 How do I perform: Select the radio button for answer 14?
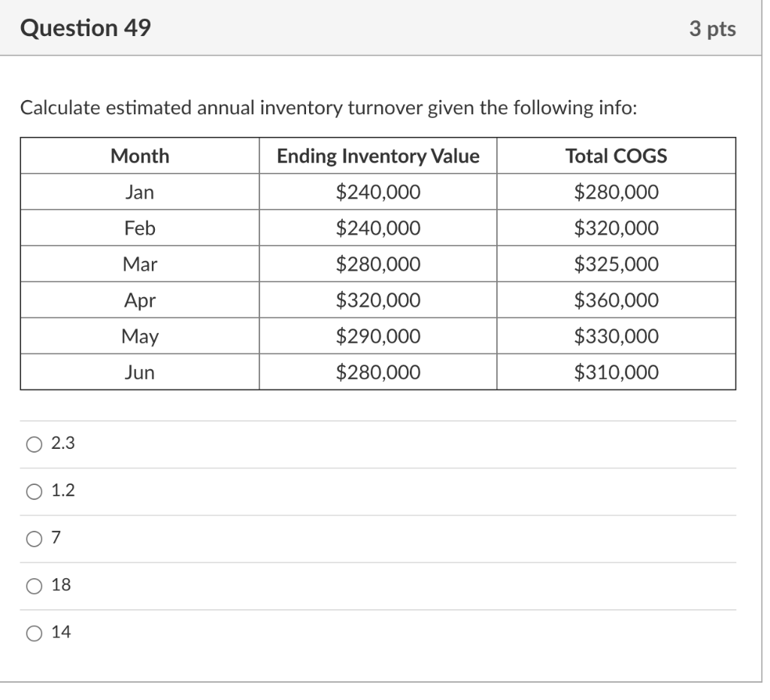coord(33,633)
